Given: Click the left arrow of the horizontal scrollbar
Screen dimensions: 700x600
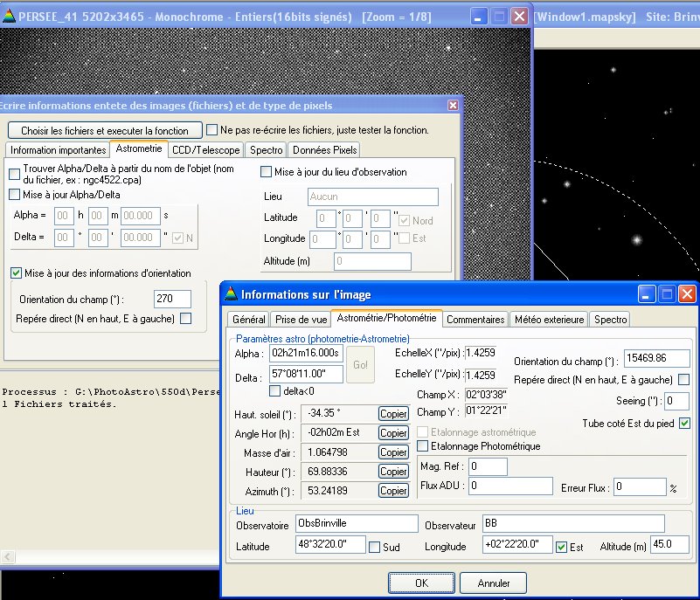Looking at the screenshot, I should pyautogui.click(x=6, y=556).
